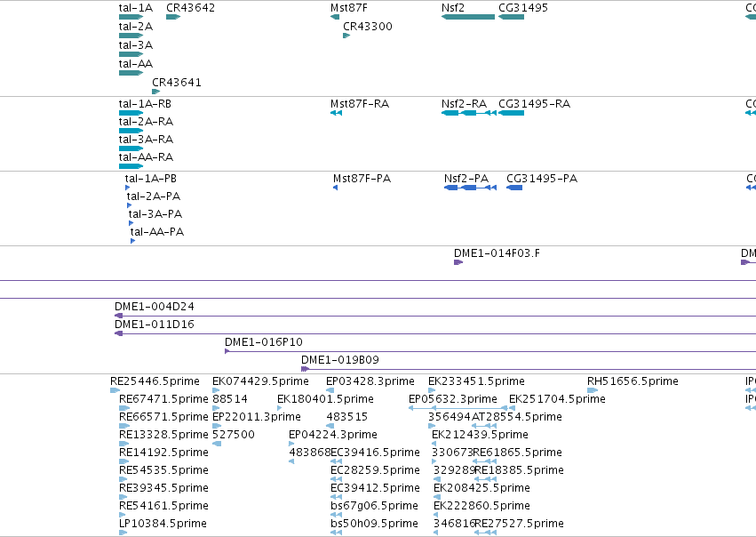This screenshot has width=756, height=537.
Task: Click the tal-AA-PA protein label
Action: click(x=157, y=232)
